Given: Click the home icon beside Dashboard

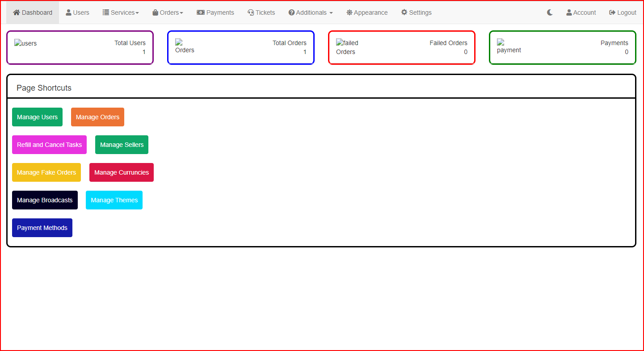Looking at the screenshot, I should (17, 13).
